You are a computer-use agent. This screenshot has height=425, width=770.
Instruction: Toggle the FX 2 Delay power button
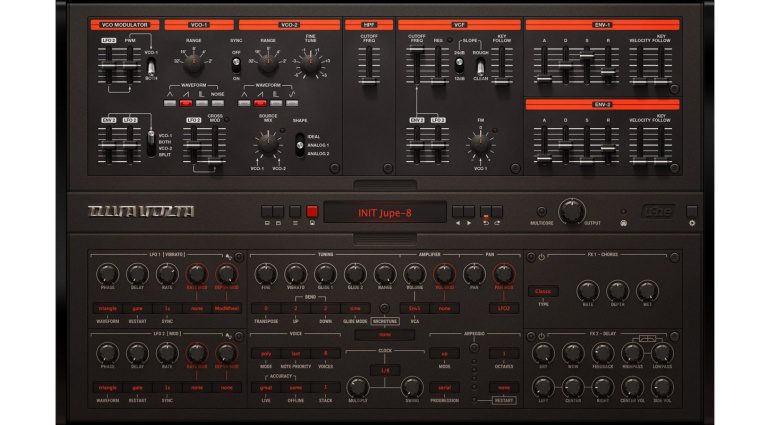point(541,333)
